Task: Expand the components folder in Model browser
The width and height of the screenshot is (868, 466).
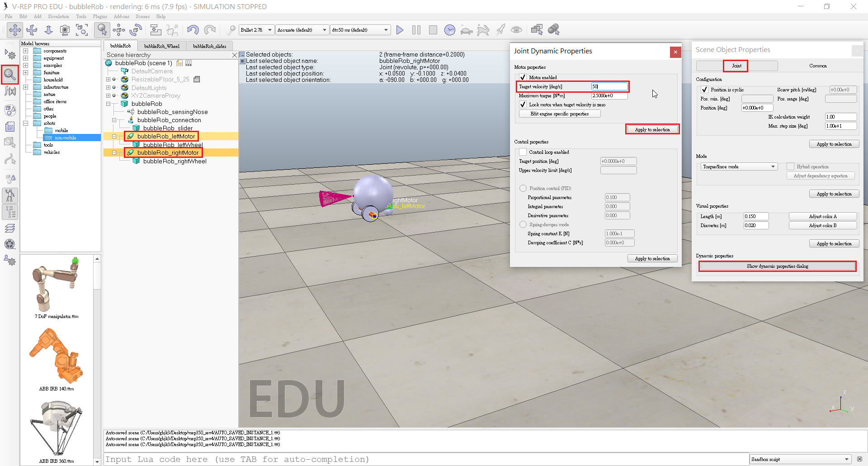Action: (x=26, y=51)
